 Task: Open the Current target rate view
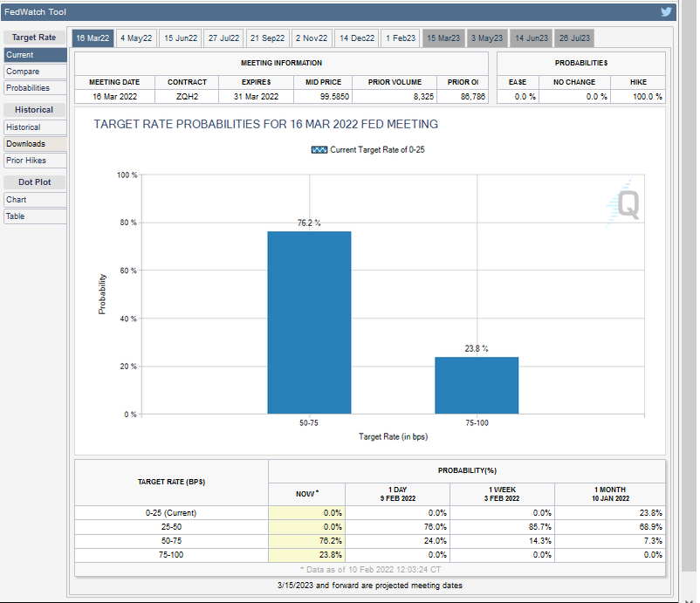click(35, 55)
